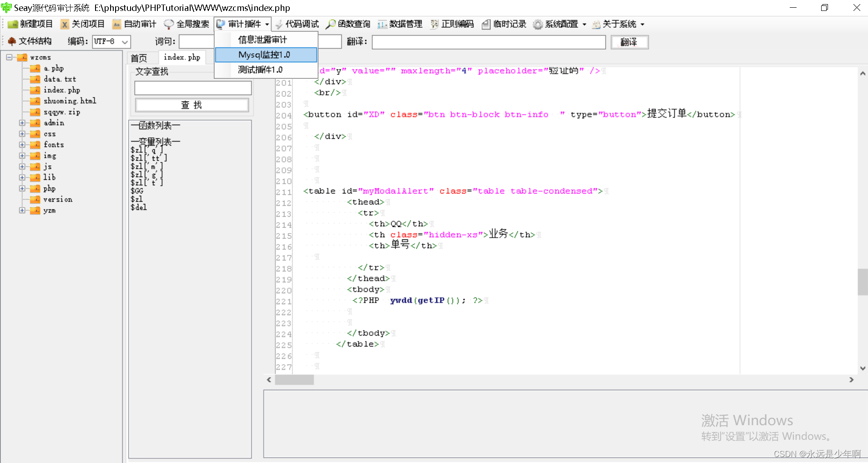Click line number 221 in editor

click(283, 301)
